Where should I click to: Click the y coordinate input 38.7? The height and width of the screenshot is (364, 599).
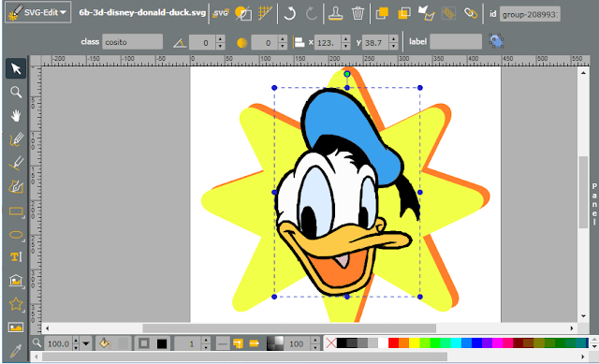click(375, 42)
